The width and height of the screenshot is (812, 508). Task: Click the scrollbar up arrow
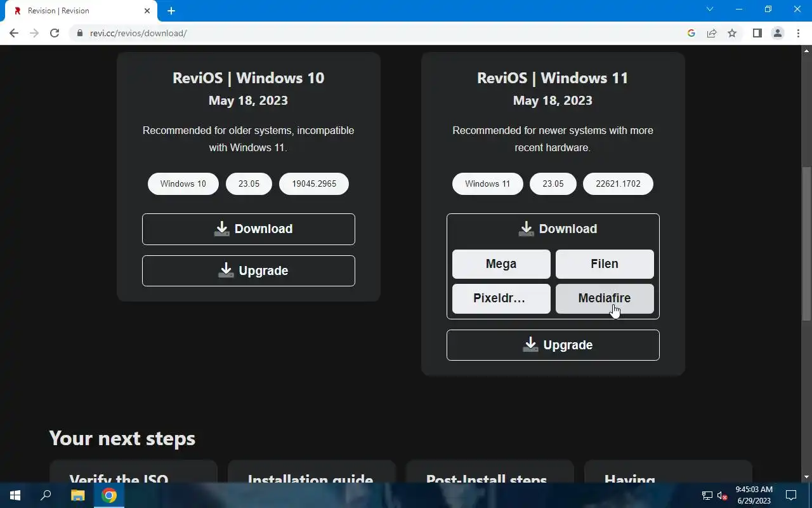coord(806,50)
